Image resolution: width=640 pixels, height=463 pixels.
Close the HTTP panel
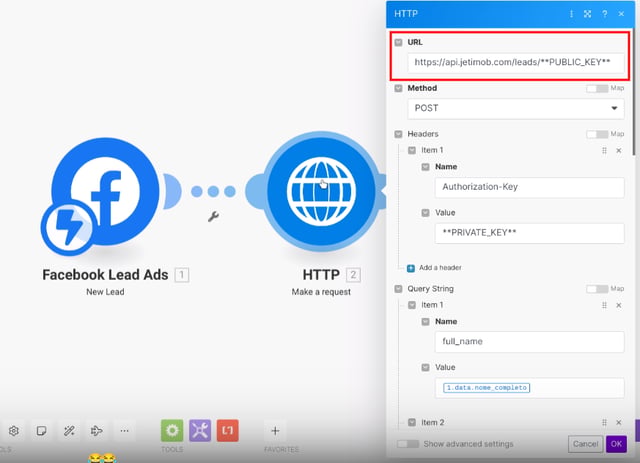pos(621,14)
